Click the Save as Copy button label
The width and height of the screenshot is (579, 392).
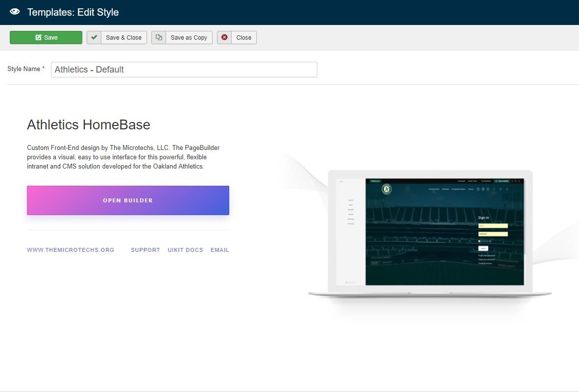pyautogui.click(x=189, y=37)
